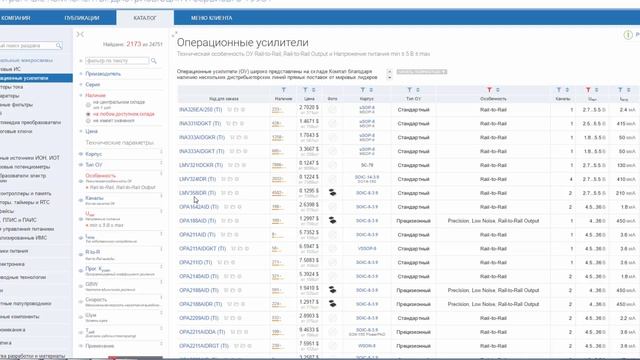This screenshot has width=640, height=360.
Task: Click the first small icon after INA326EA/250 (TI)
Action: 229,110
